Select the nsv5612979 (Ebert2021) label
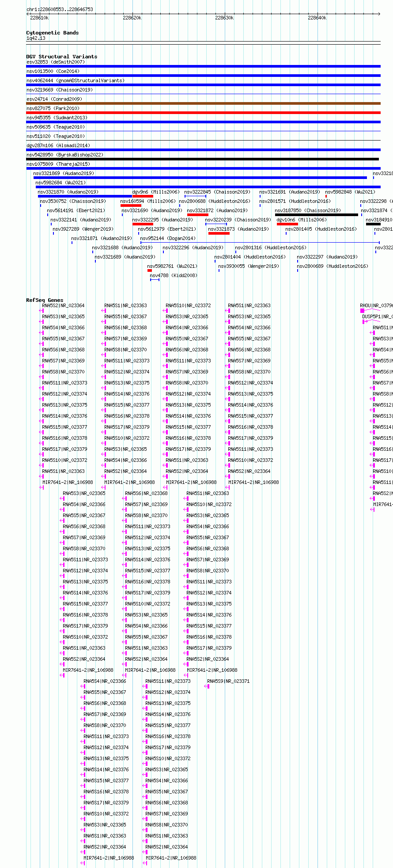 click(167, 229)
